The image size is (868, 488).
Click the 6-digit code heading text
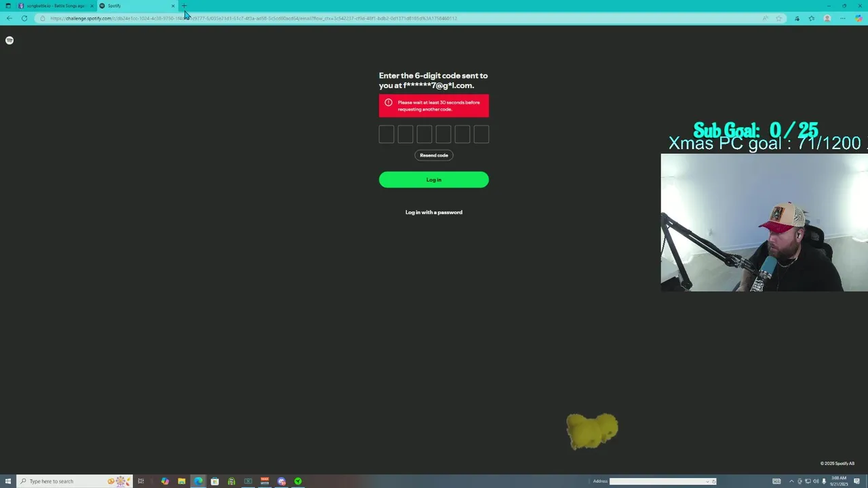(433, 81)
